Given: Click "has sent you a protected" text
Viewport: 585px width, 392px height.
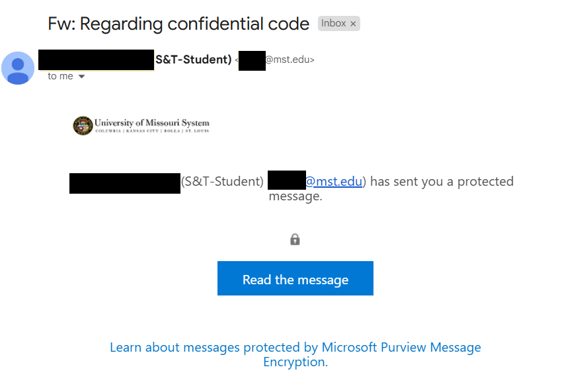Looking at the screenshot, I should (x=442, y=182).
